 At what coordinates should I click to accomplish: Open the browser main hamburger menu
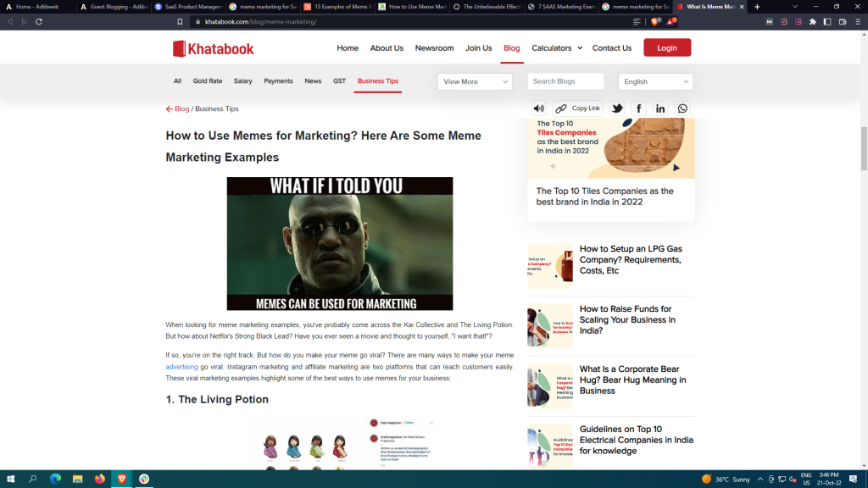(858, 21)
